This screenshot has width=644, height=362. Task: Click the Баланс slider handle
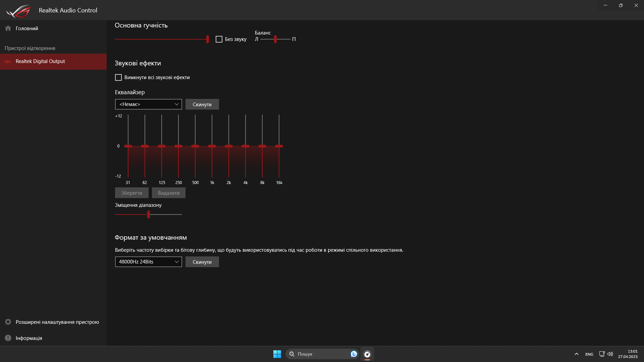point(275,39)
